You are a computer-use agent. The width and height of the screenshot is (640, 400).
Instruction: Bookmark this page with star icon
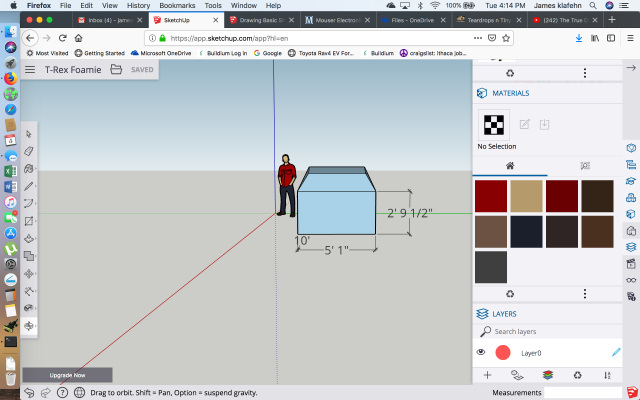[x=506, y=38]
